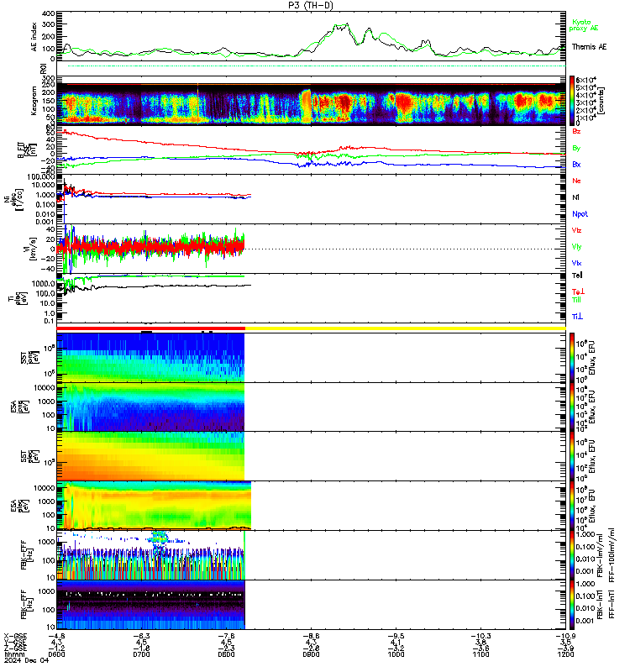The width and height of the screenshot is (630, 672).
Task: Select the blue 'Ti⊥' legend label
Action: pyautogui.click(x=577, y=317)
